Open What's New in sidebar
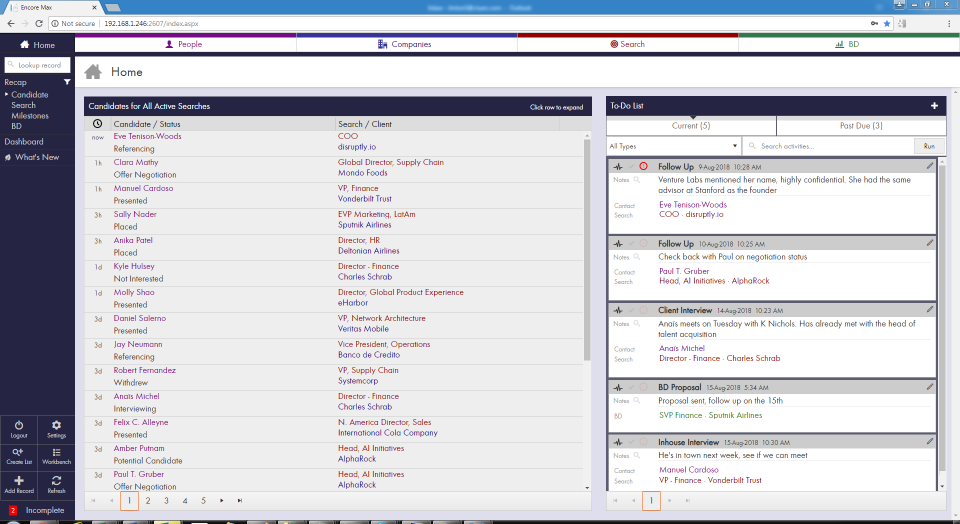 point(32,157)
